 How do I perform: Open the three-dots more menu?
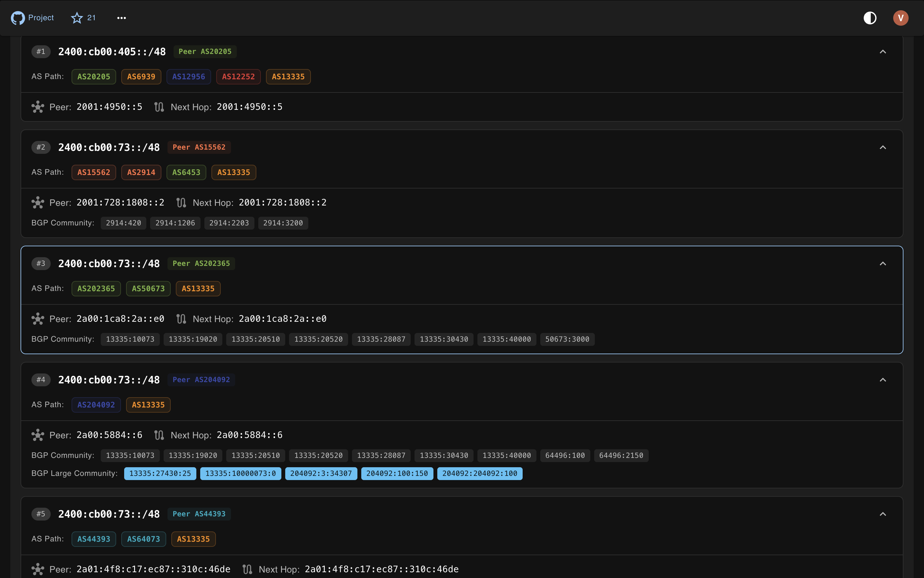[x=121, y=18]
